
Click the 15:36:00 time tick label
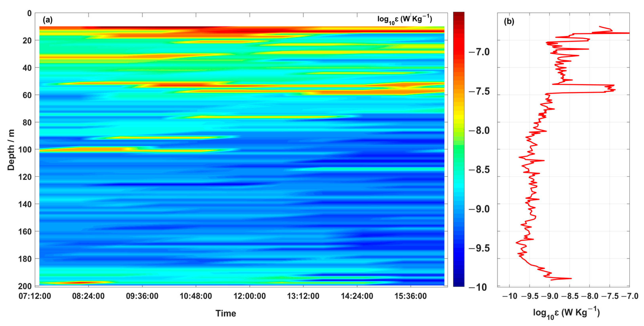(x=410, y=296)
